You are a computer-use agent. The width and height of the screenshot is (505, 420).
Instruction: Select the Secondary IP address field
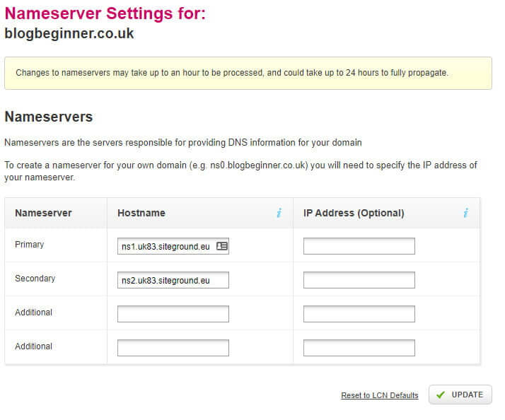point(359,280)
